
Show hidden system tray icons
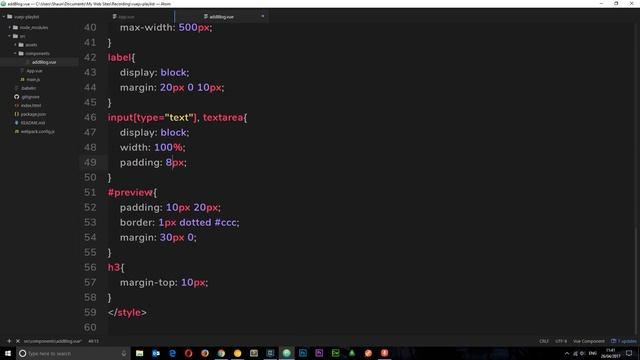click(567, 353)
